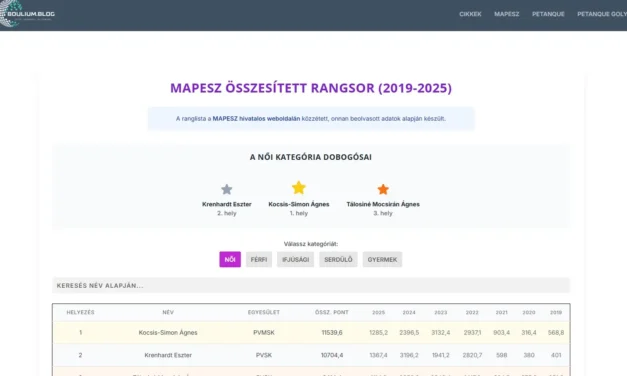Select the SERDÜLŐ category button
The height and width of the screenshot is (376, 627).
pos(338,259)
